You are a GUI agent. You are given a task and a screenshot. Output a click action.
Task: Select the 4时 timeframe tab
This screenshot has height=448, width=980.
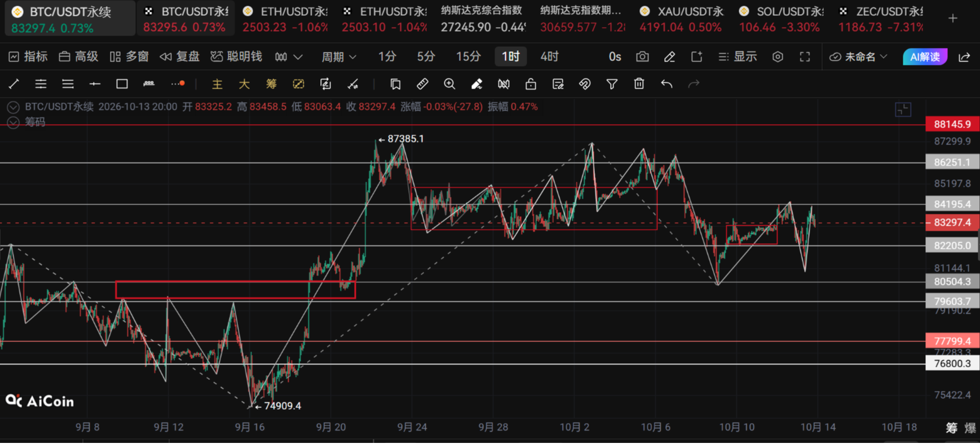tap(549, 56)
